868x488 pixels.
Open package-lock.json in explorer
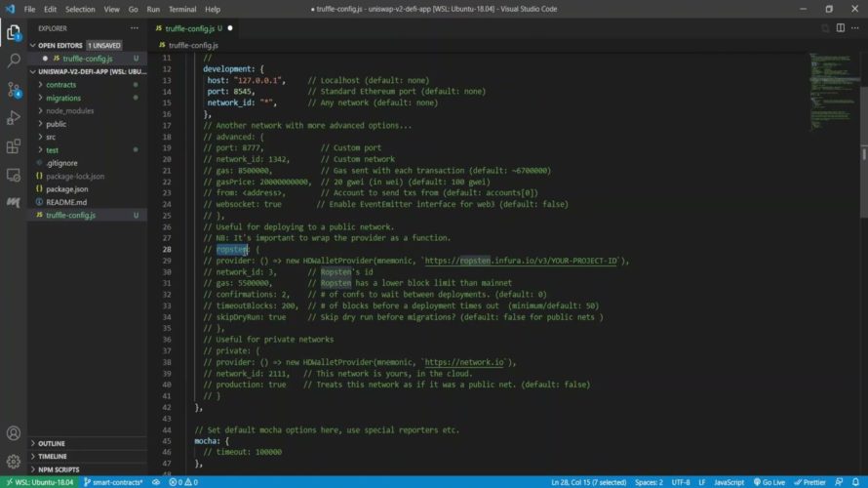75,176
